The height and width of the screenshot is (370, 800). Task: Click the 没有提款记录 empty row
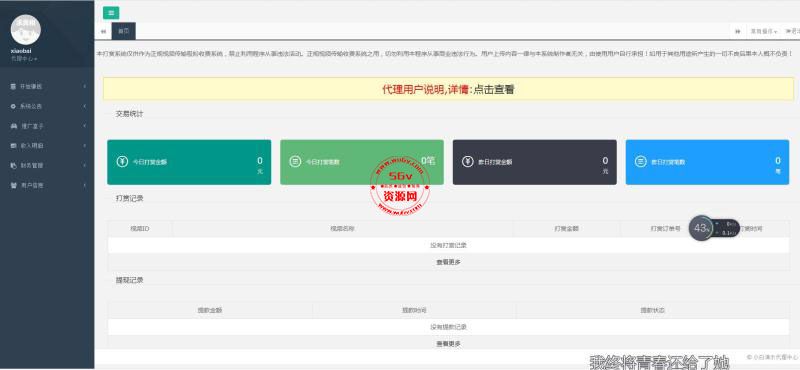(448, 327)
